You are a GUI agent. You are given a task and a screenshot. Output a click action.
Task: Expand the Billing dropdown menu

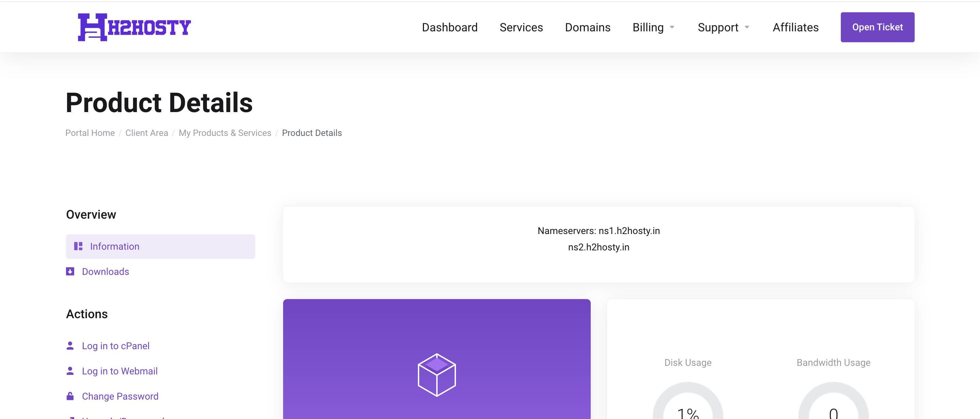coord(654,28)
